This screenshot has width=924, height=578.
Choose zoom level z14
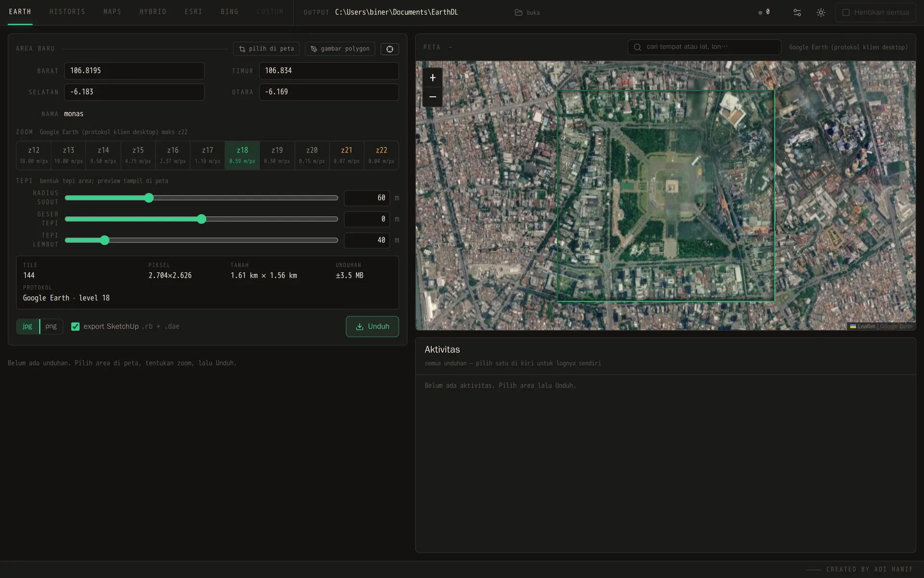[103, 155]
